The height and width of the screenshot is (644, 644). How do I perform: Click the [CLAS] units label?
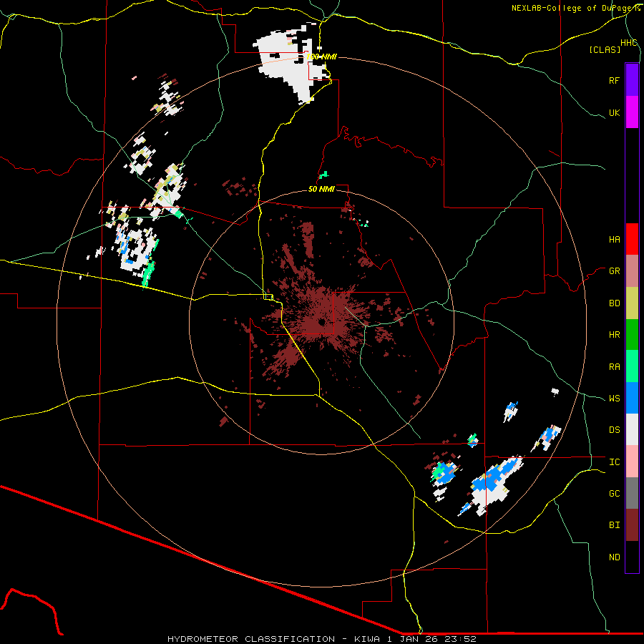tap(605, 49)
